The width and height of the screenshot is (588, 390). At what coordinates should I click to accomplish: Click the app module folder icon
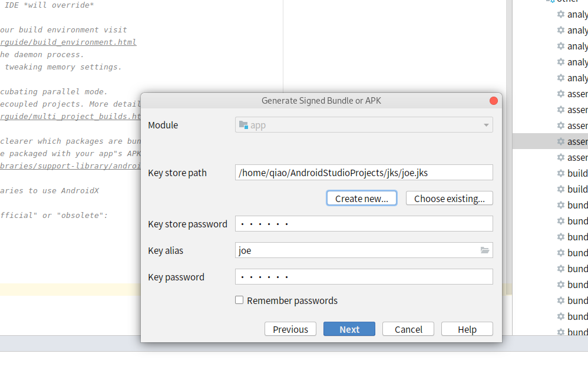pos(243,125)
